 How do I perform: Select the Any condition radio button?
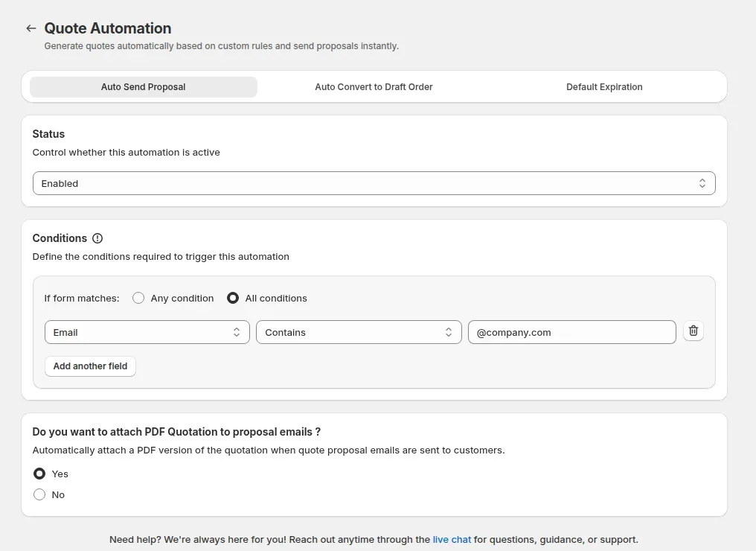(138, 298)
